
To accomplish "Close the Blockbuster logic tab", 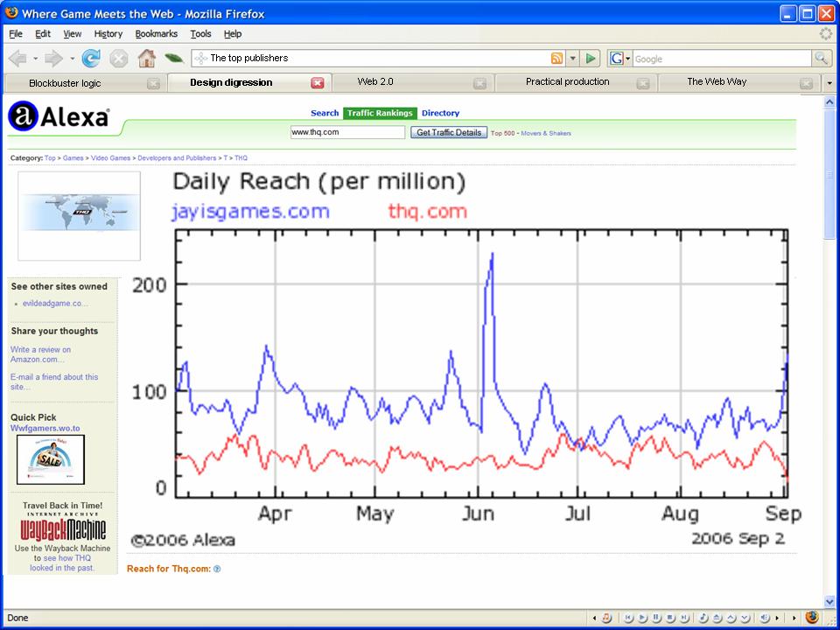I will pos(153,83).
